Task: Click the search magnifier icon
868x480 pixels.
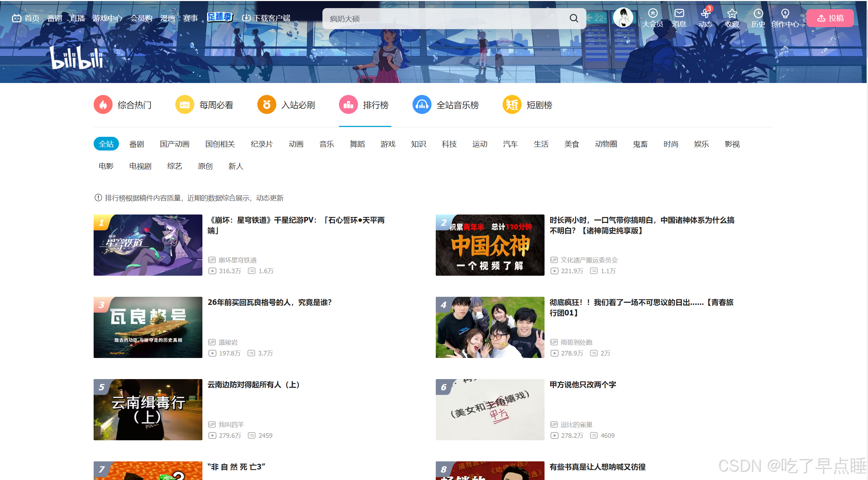Action: [x=574, y=18]
